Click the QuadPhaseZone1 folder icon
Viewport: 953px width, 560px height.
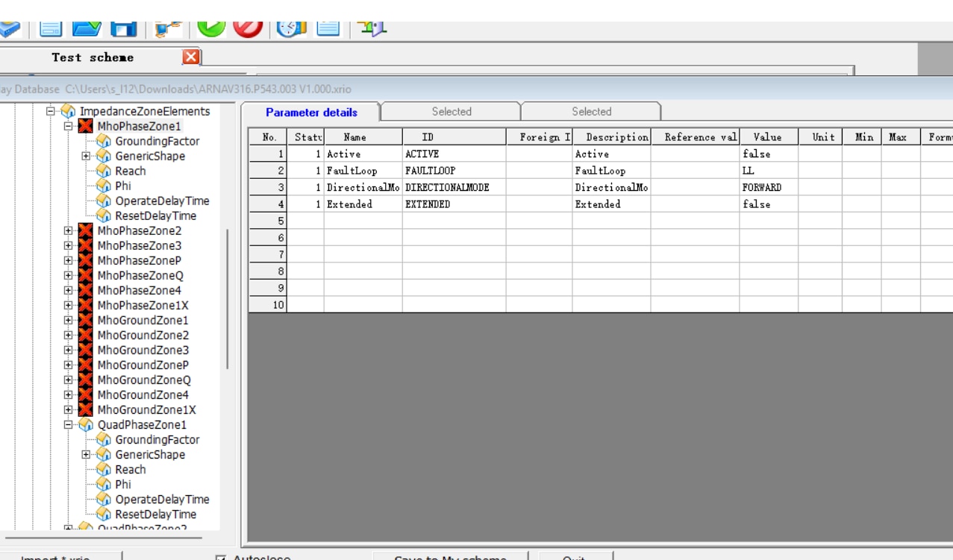[86, 424]
